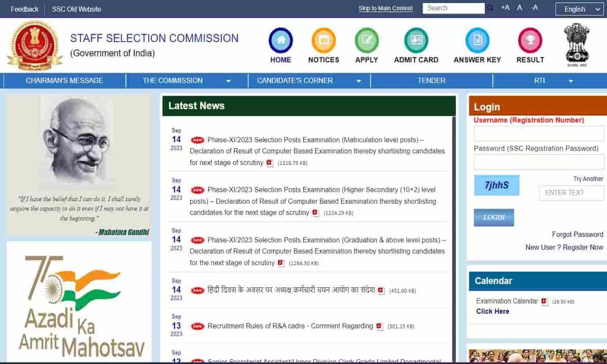Open PDF icon beside Recruitment Rules notice
This screenshot has height=364, width=607.
379,326
